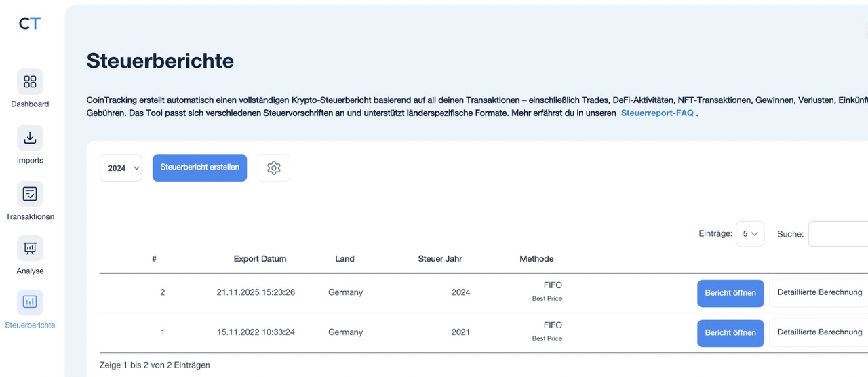This screenshot has width=868, height=377.
Task: Sort by Steuer Jahr column header
Action: coord(440,259)
